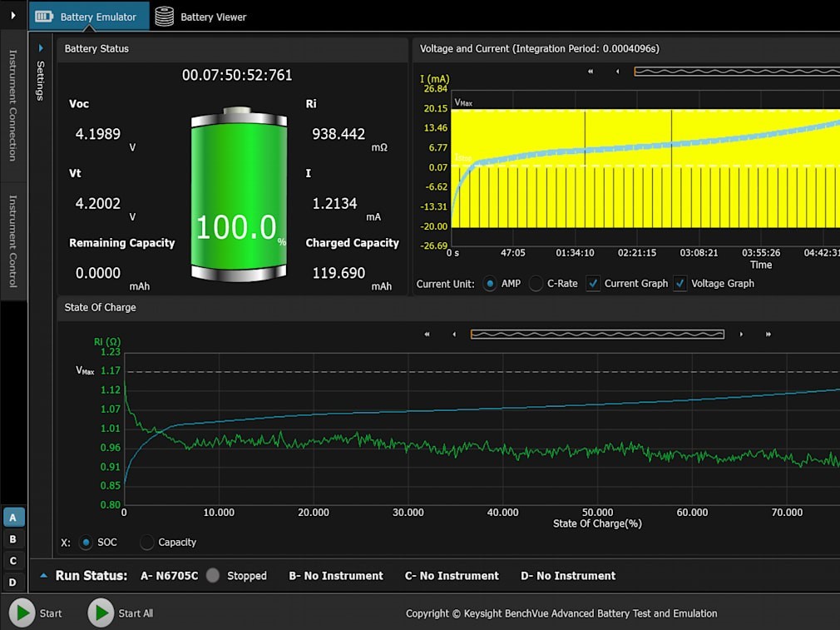The height and width of the screenshot is (630, 840).
Task: Expand the top-left sidebar arrow
Action: tap(13, 15)
